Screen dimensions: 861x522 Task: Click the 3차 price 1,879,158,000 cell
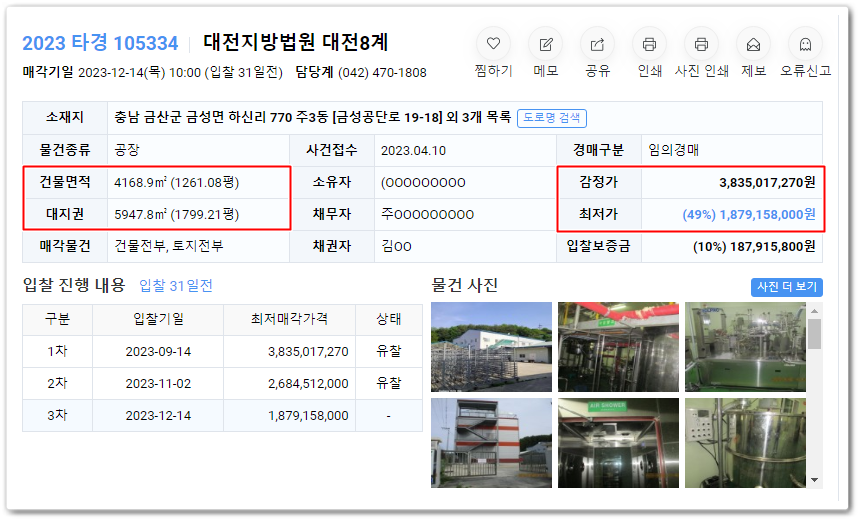point(289,416)
